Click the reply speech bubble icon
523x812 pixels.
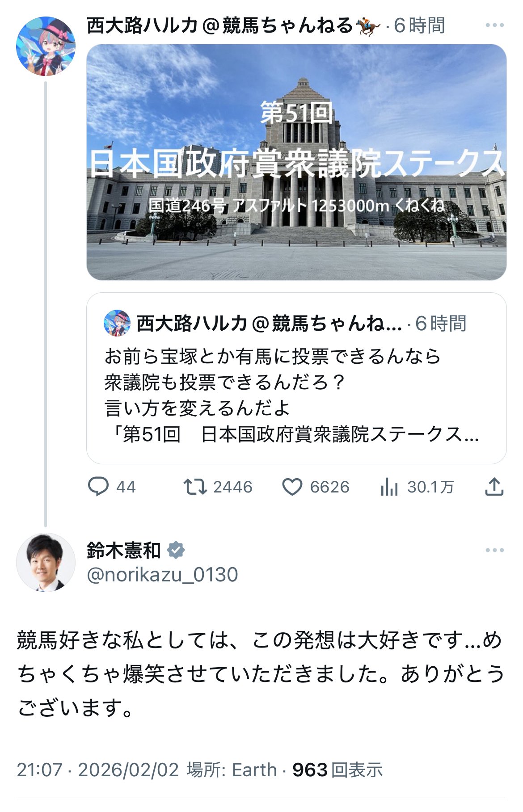pos(98,487)
